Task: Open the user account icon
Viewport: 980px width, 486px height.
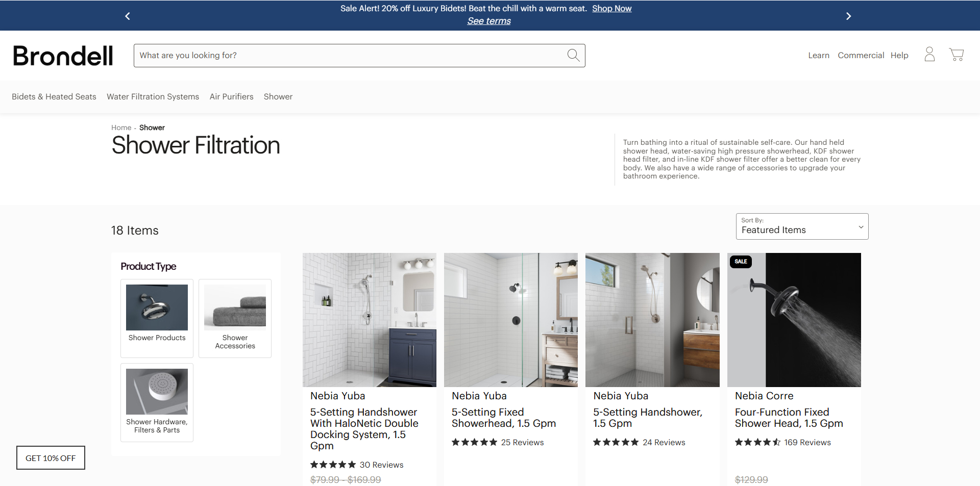Action: point(929,55)
